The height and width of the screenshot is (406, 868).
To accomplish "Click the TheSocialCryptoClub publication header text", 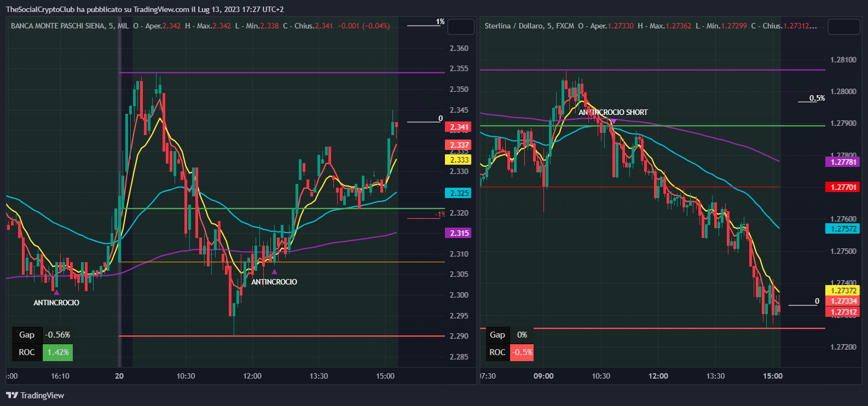I will (x=144, y=9).
